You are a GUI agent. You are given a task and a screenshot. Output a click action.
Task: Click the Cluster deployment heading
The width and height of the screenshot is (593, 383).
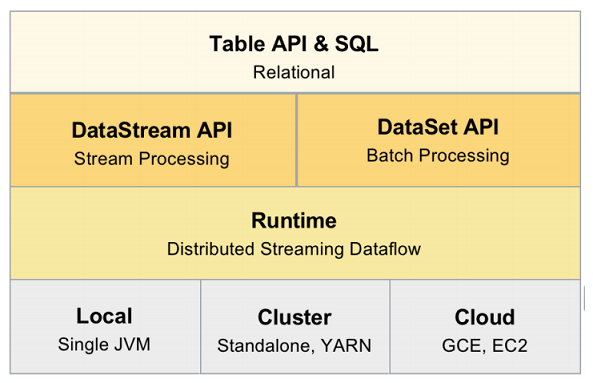point(295,317)
